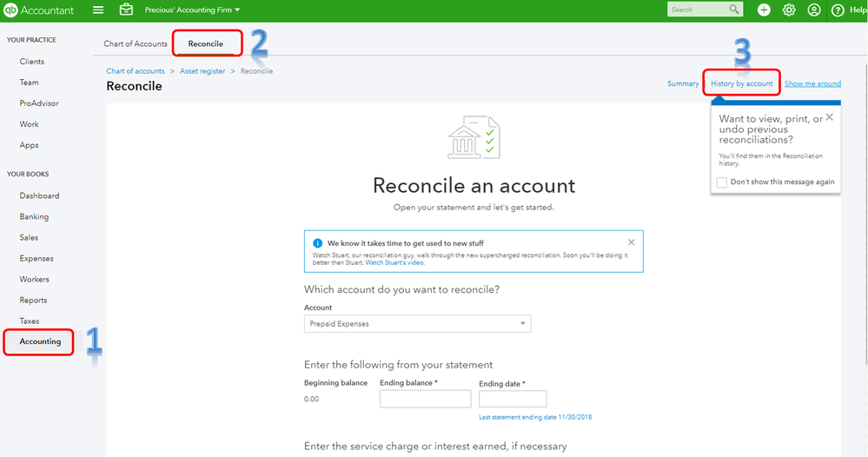Viewport: 868px width, 457px height.
Task: Switch to the Chart of Accounts tab
Action: 135,43
